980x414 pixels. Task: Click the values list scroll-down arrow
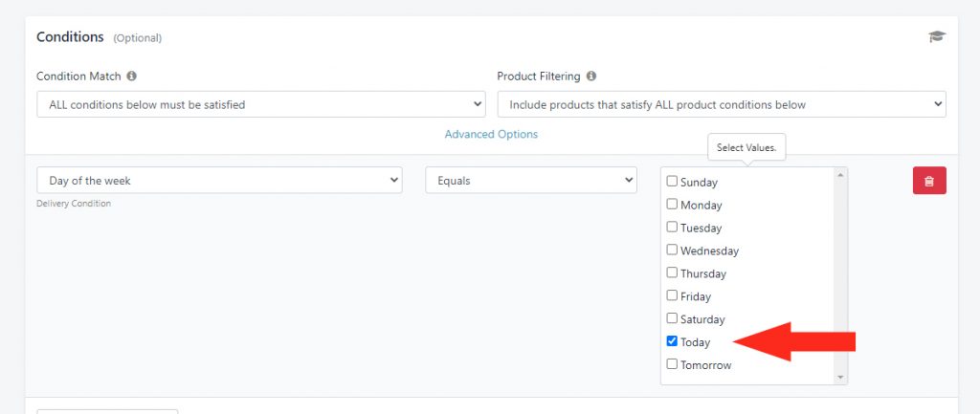pyautogui.click(x=840, y=377)
